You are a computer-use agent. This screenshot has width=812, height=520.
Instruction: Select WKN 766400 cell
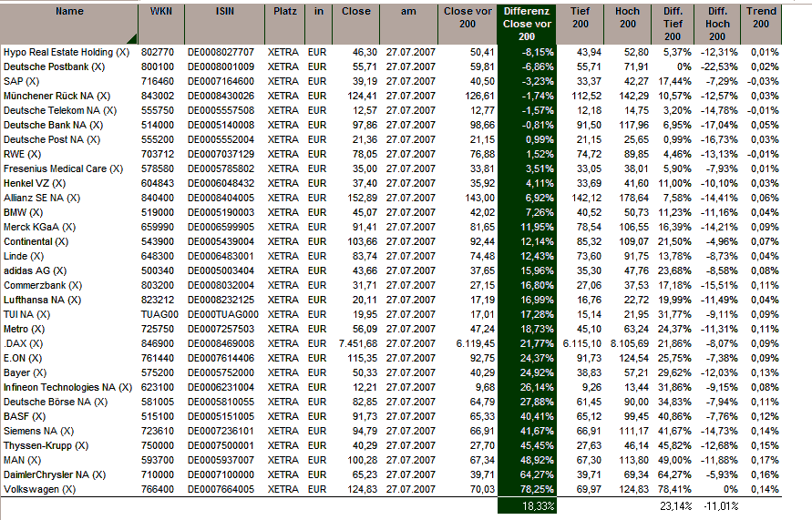[x=158, y=489]
